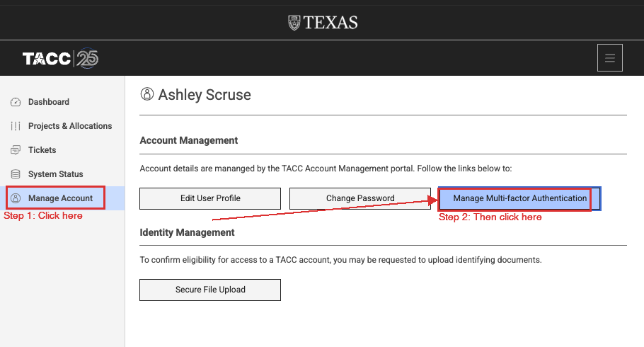
Task: Select Manage Account in the sidebar
Action: click(x=62, y=198)
